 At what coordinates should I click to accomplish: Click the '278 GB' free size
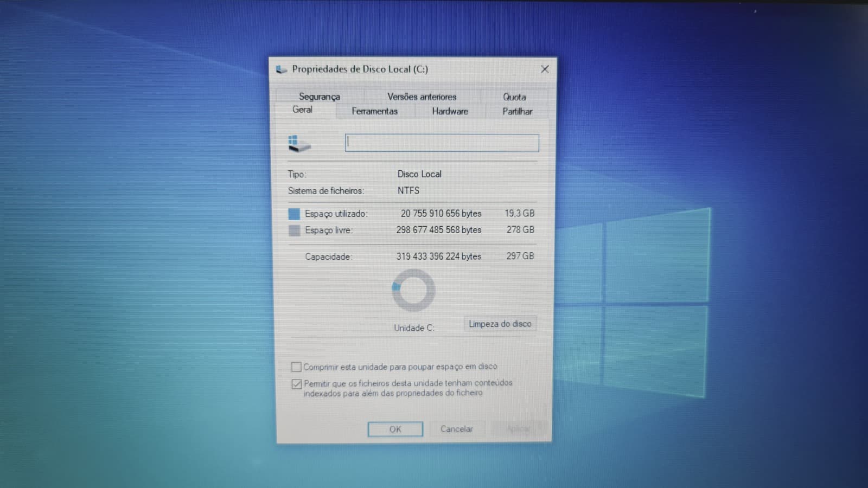pos(520,230)
